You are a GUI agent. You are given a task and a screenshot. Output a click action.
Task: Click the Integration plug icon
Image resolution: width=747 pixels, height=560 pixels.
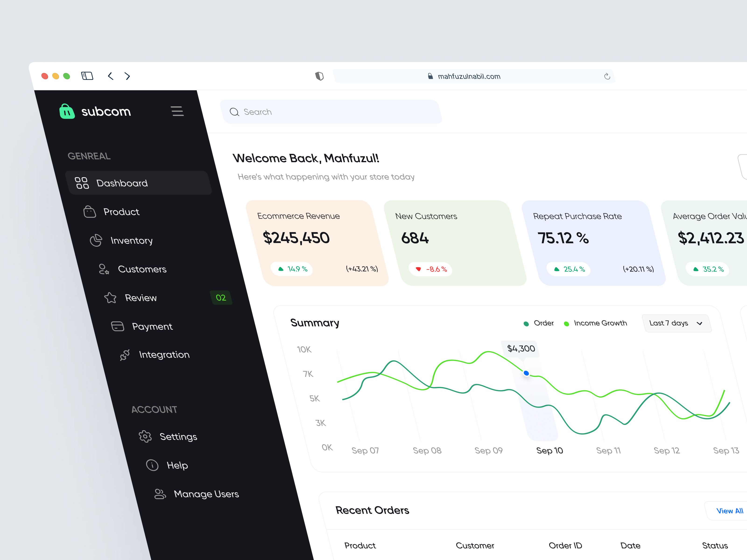(x=125, y=355)
